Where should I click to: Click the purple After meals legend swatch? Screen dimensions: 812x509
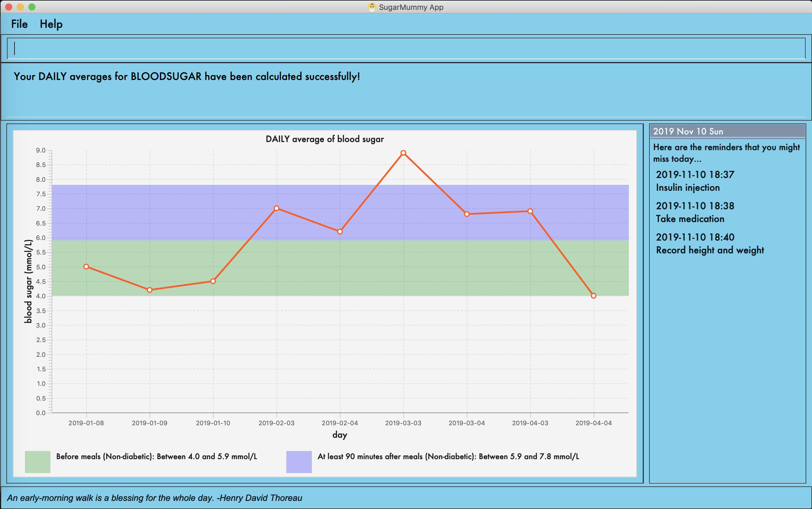[x=299, y=462]
